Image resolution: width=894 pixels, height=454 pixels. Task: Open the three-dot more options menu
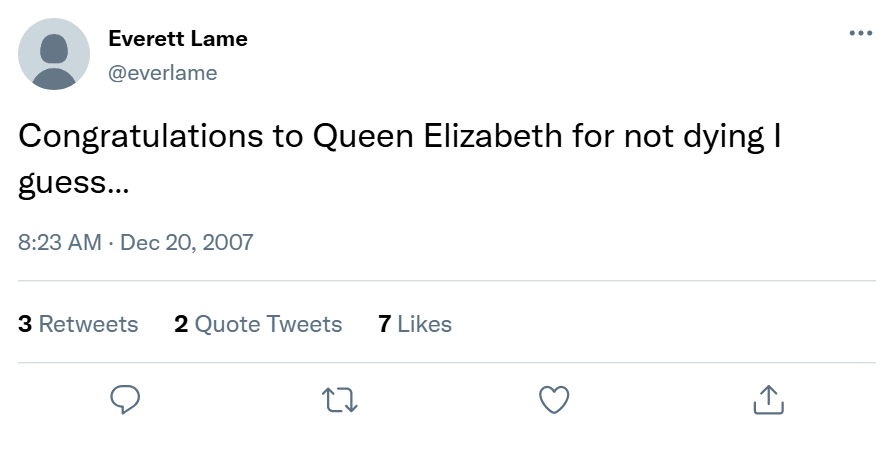coord(860,33)
